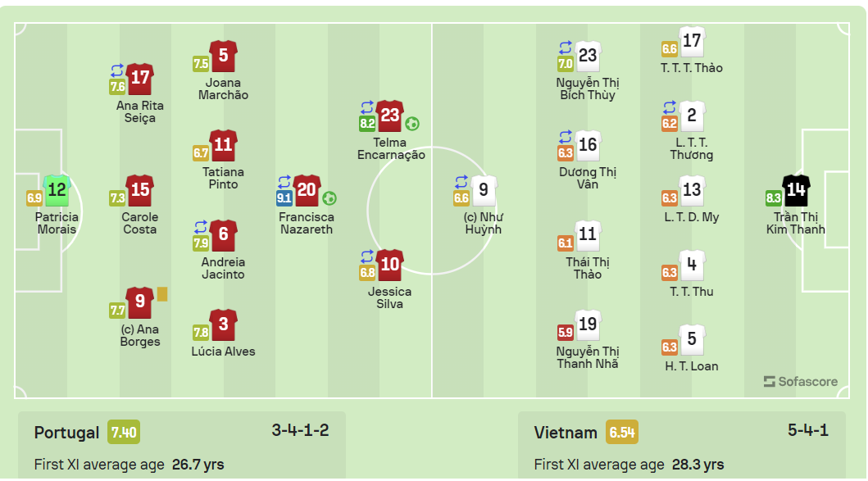Click Vietnam team name heading
Image resolution: width=868 pixels, height=481 pixels.
coord(566,433)
